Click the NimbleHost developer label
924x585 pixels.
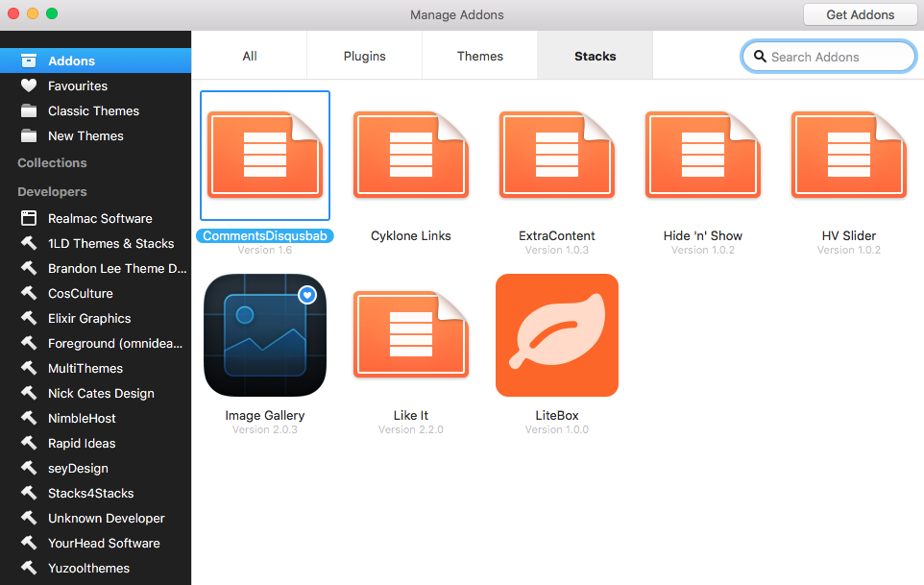[x=82, y=418]
